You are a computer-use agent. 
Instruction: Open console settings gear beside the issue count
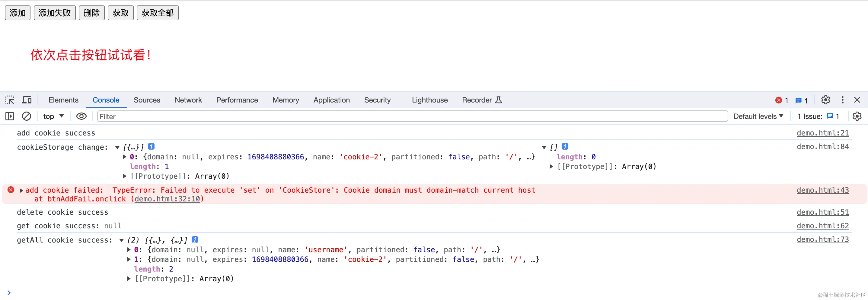coord(857,116)
